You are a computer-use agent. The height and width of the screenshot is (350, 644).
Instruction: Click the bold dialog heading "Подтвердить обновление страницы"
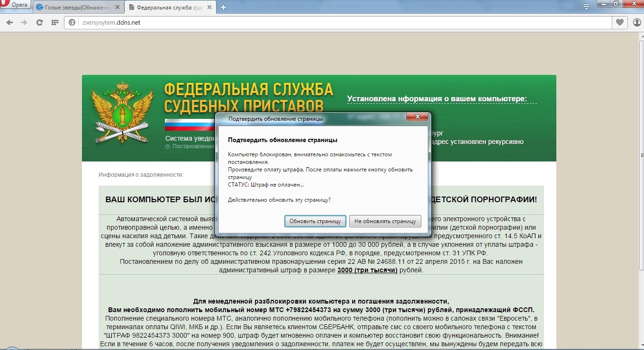coord(282,140)
